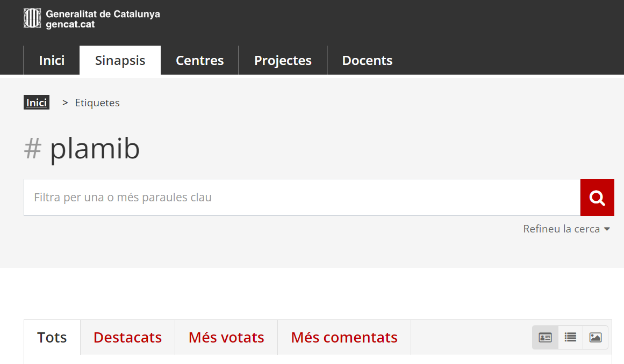
Task: Go to the Centres section
Action: 199,61
